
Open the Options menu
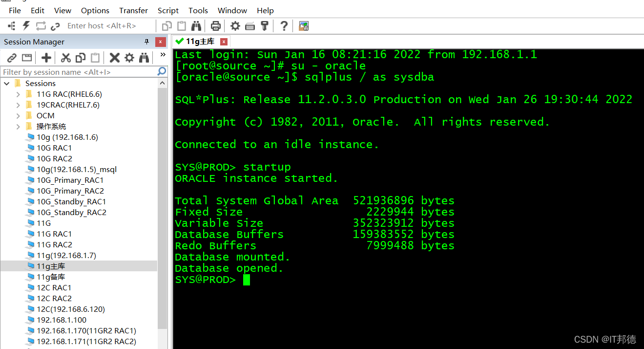coord(95,10)
